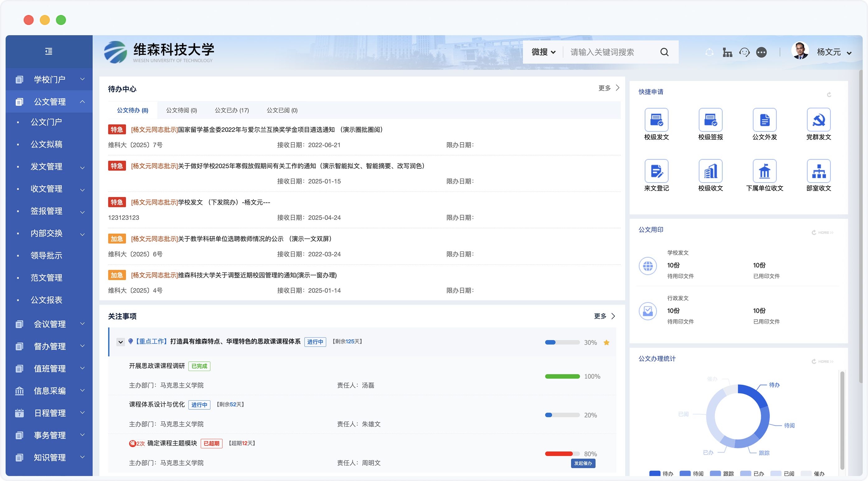
Task: Open 公文拟稿 in sidebar
Action: 46,144
